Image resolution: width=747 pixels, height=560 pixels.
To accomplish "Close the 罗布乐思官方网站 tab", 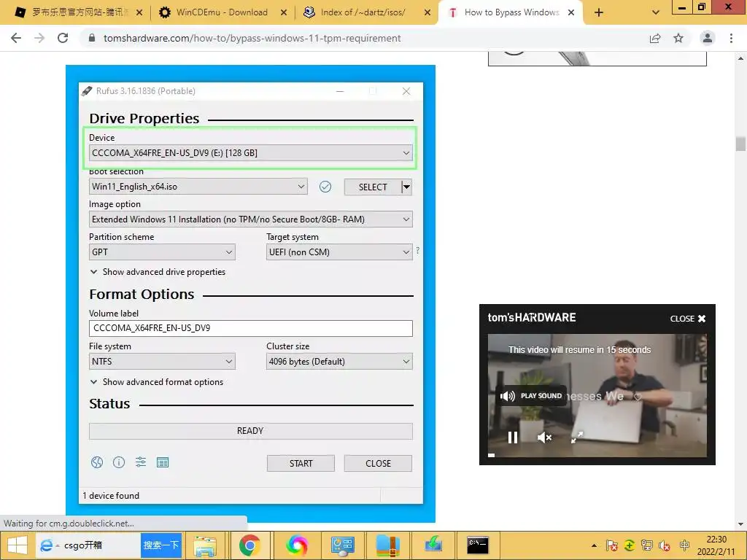I will click(139, 12).
